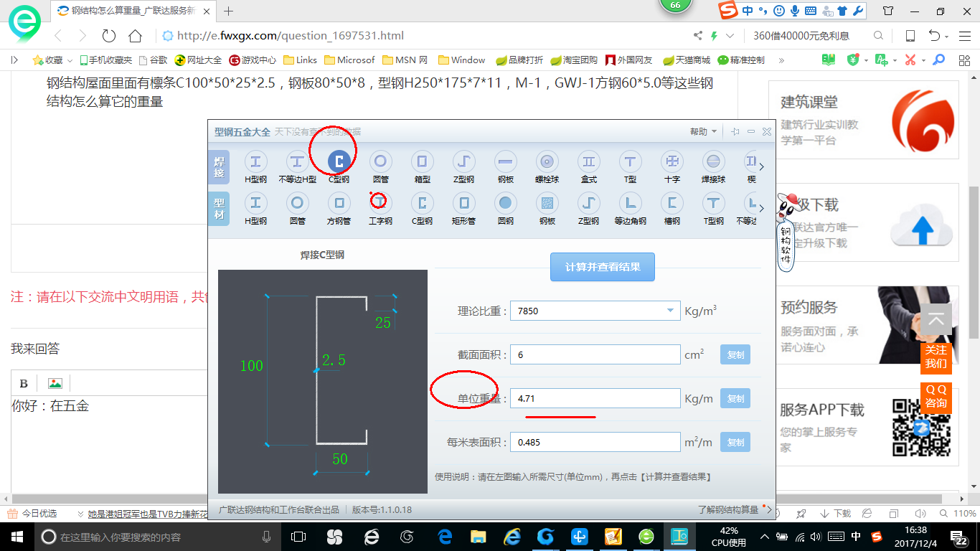
Task: Open the 淘宝团购 bookmark
Action: [574, 60]
